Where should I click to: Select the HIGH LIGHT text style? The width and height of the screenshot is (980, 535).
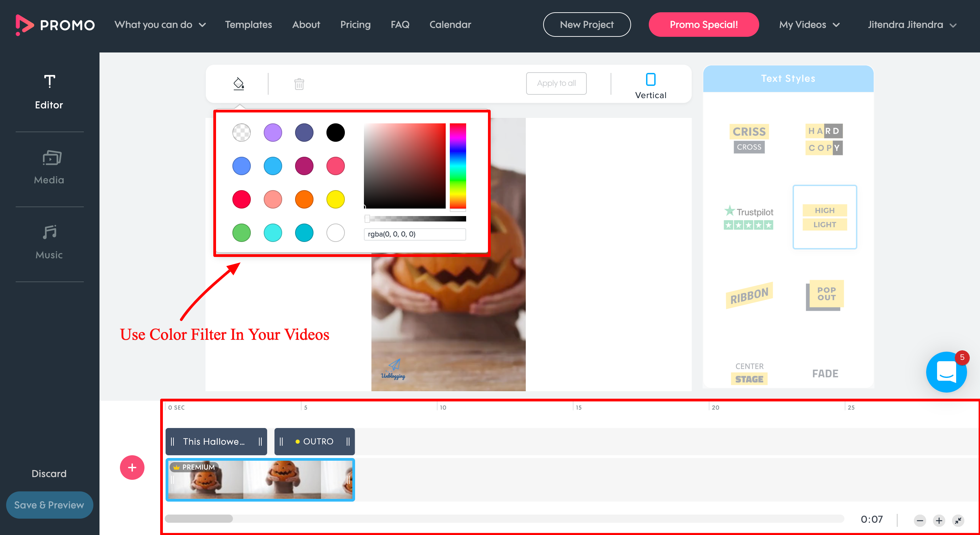tap(824, 217)
